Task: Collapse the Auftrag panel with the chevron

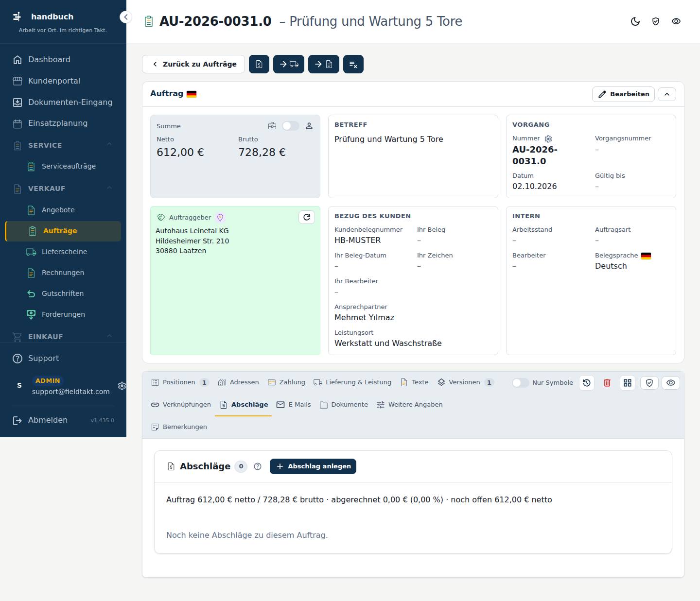Action: [x=667, y=94]
